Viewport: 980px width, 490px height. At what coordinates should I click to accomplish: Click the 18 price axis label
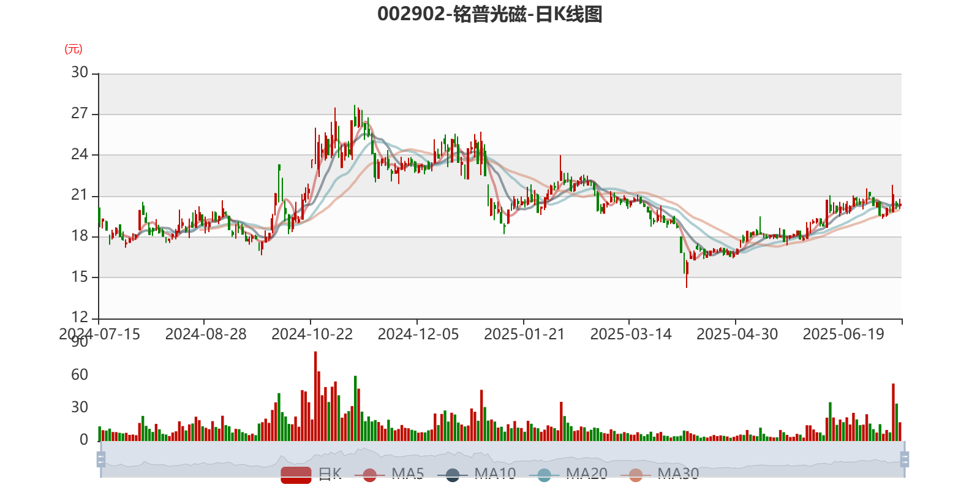(x=80, y=236)
